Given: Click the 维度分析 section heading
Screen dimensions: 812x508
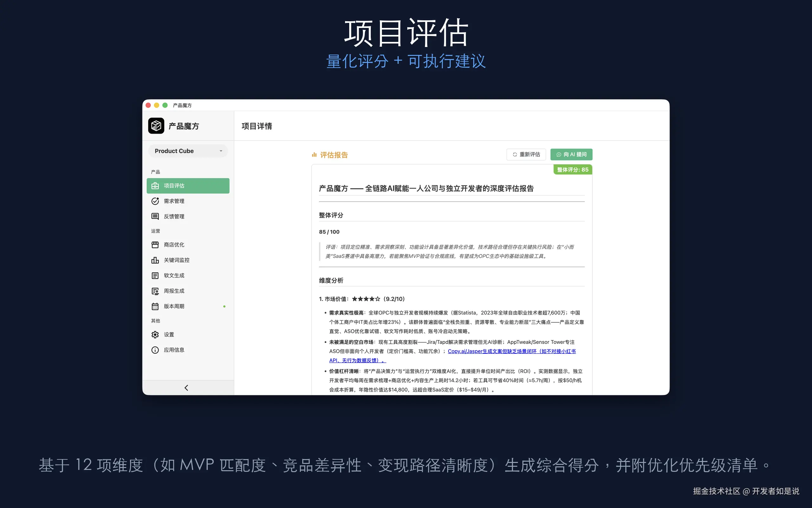Looking at the screenshot, I should click(x=331, y=281).
